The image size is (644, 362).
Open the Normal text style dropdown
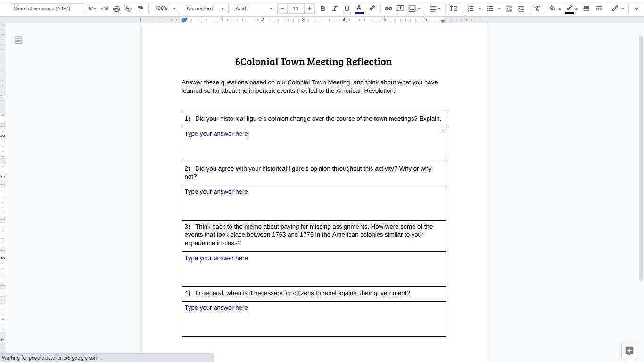(x=205, y=8)
